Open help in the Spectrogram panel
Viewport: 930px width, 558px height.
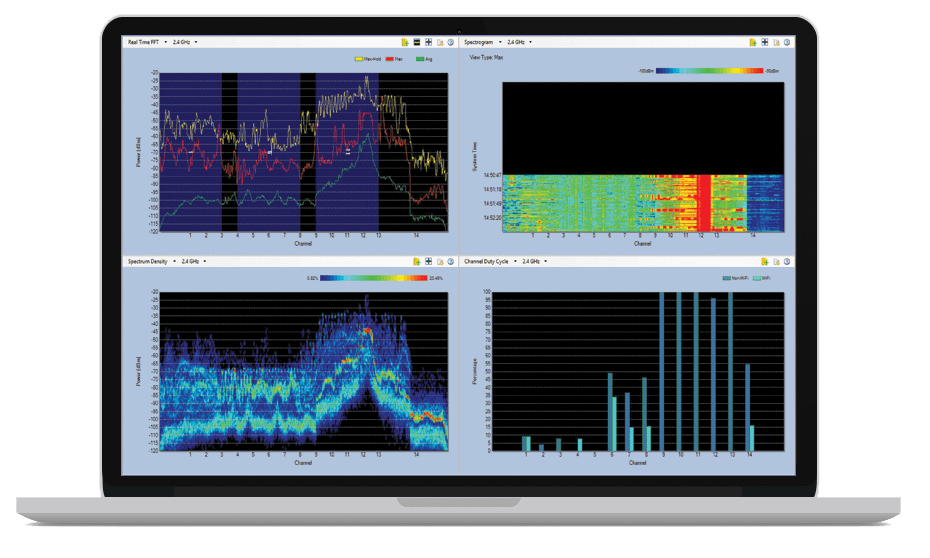point(787,42)
